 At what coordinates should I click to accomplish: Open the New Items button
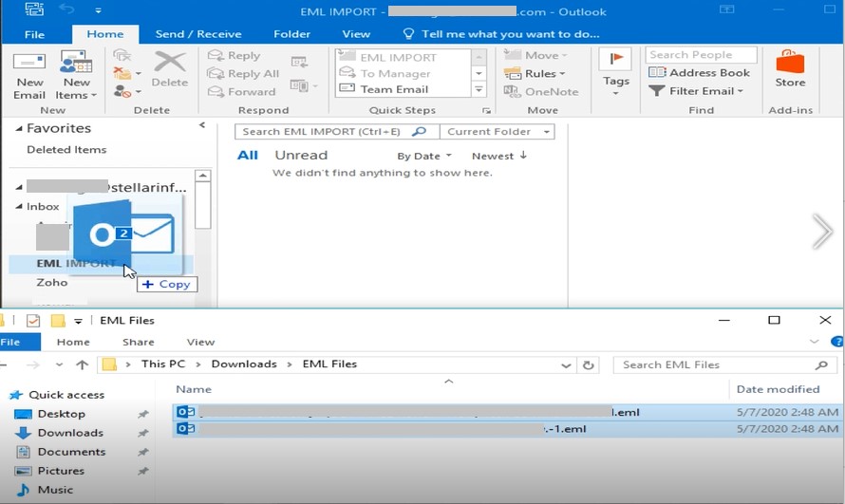75,76
